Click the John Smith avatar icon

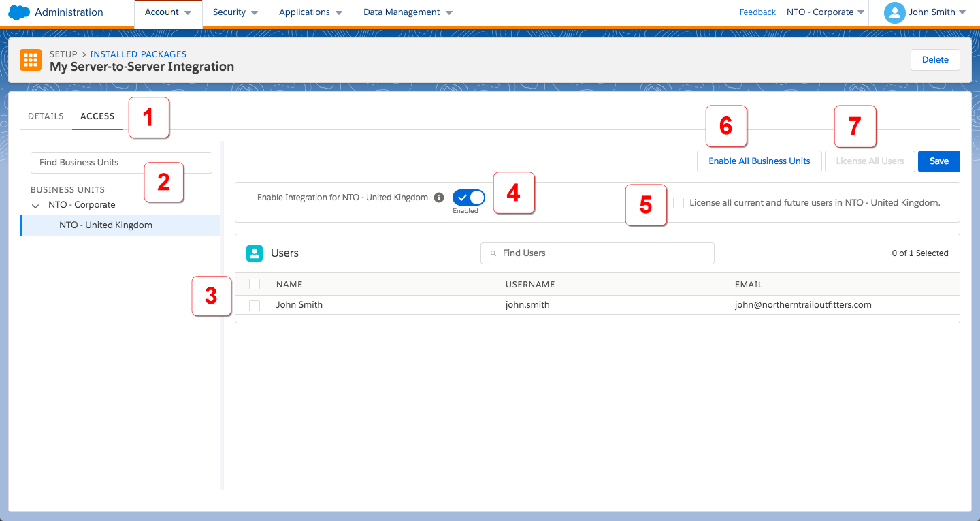(x=894, y=12)
